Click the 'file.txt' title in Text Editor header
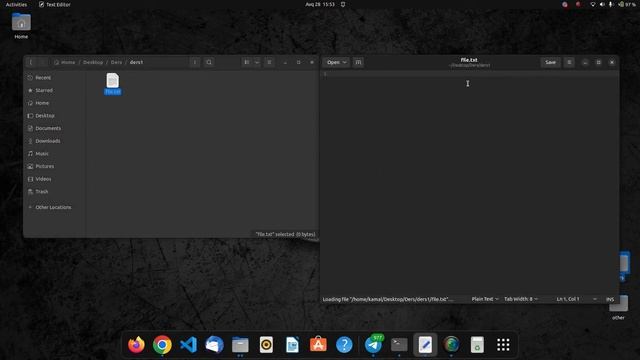The width and height of the screenshot is (640, 360). (469, 60)
